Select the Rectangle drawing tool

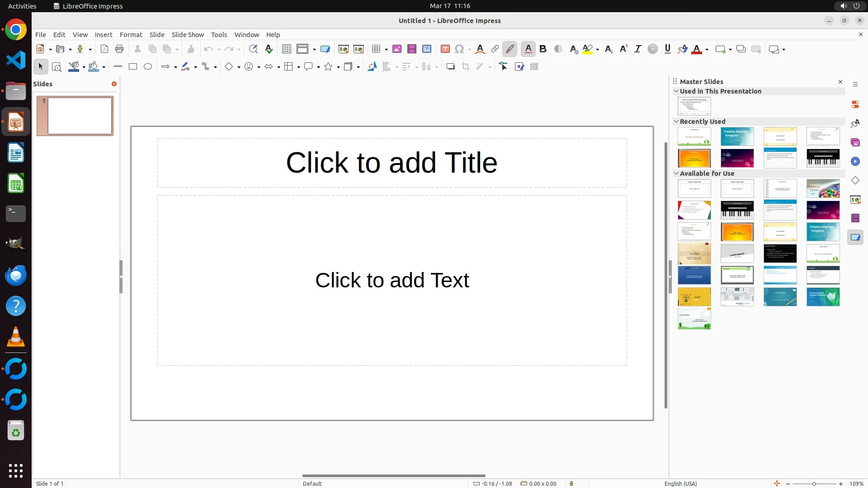tap(132, 66)
